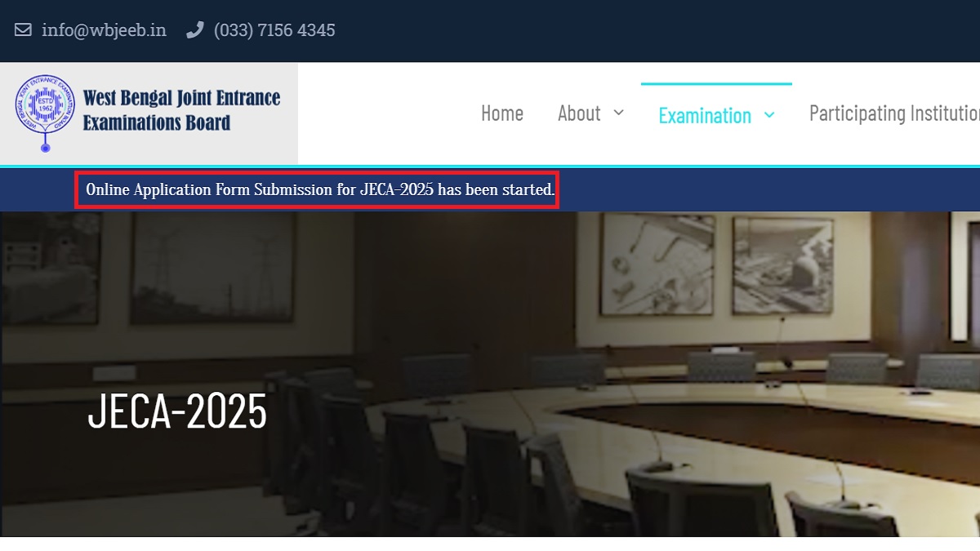Click the white area below the banner
This screenshot has width=980, height=551.
pyautogui.click(x=490, y=544)
